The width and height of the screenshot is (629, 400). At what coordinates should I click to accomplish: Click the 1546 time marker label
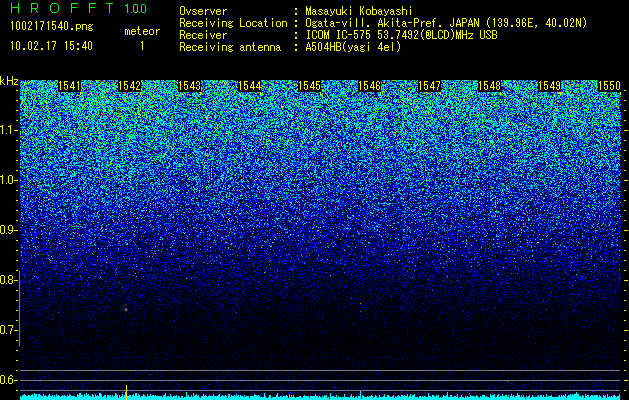[369, 86]
